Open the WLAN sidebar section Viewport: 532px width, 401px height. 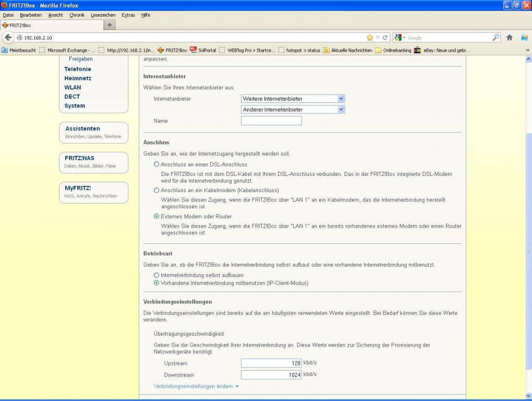[x=72, y=87]
